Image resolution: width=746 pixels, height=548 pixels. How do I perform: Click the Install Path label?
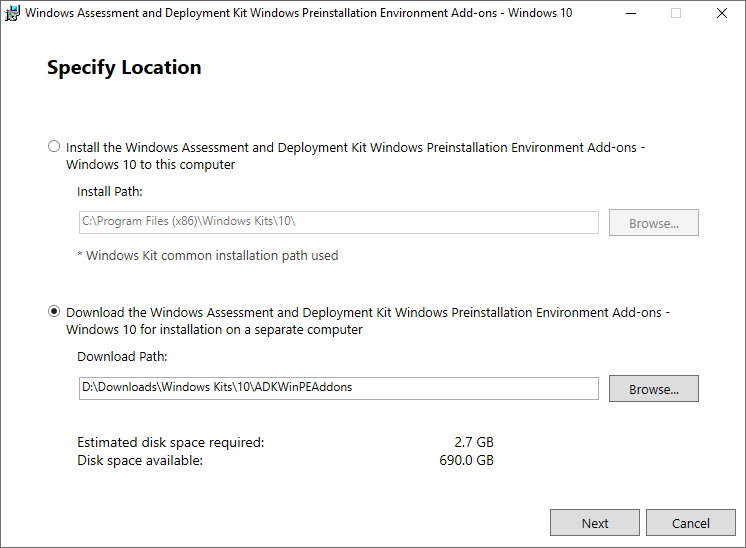click(110, 191)
